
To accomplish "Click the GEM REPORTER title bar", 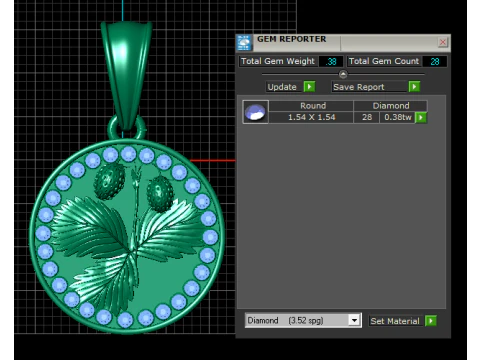I will [343, 43].
